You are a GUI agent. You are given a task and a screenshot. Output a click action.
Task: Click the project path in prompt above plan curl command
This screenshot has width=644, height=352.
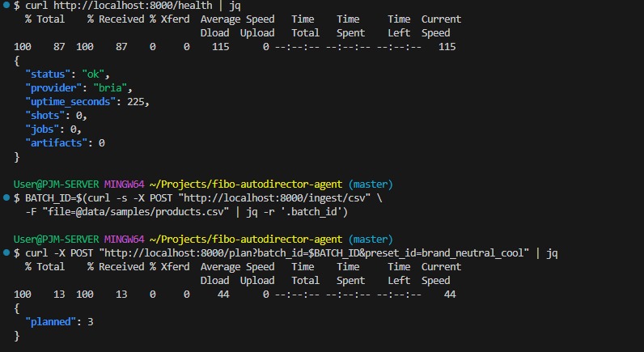pyautogui.click(x=246, y=239)
